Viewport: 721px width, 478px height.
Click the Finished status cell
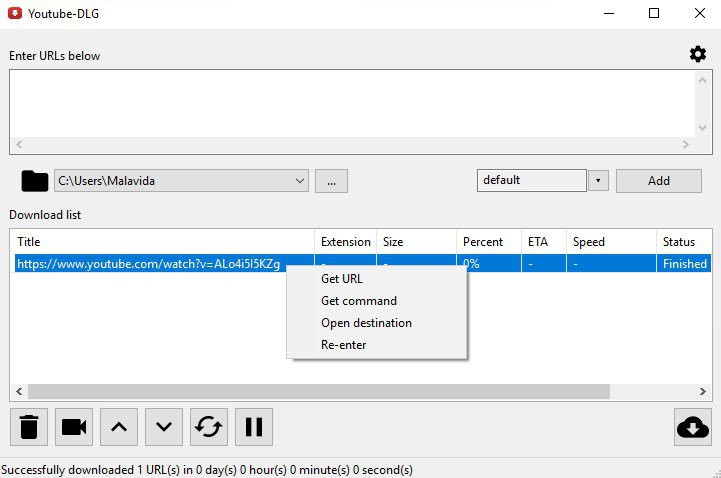pos(684,264)
